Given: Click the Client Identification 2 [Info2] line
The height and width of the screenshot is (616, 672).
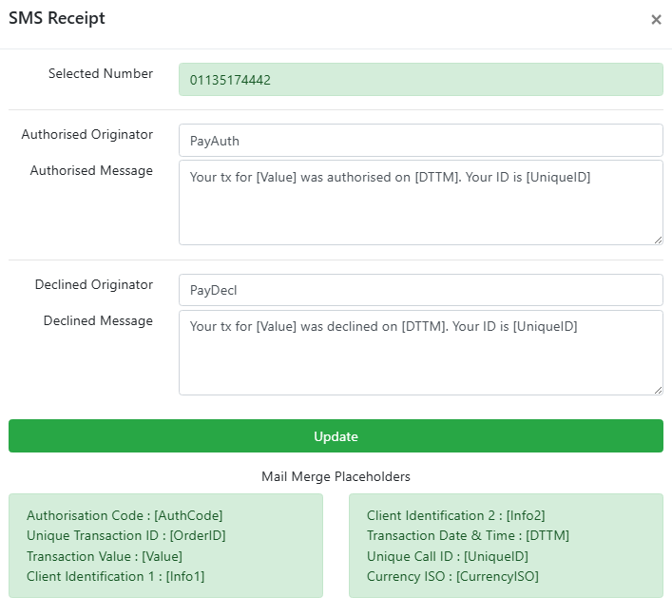Looking at the screenshot, I should 456,515.
